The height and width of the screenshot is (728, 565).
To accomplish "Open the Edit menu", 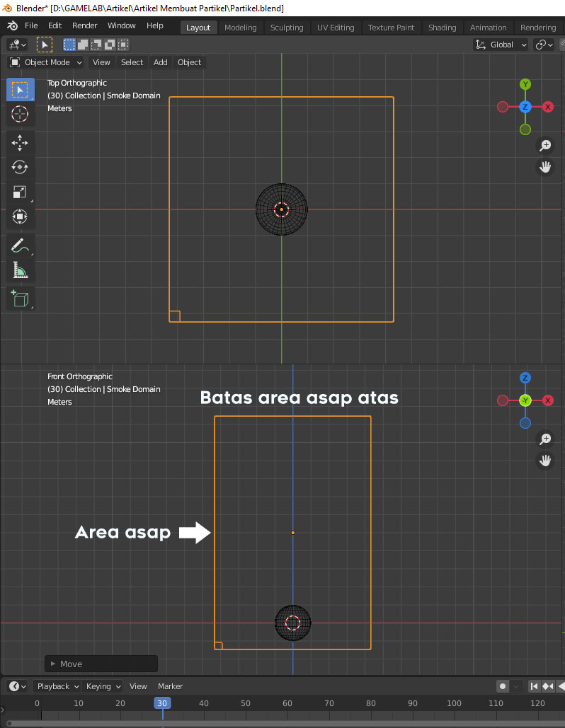I will pyautogui.click(x=55, y=25).
